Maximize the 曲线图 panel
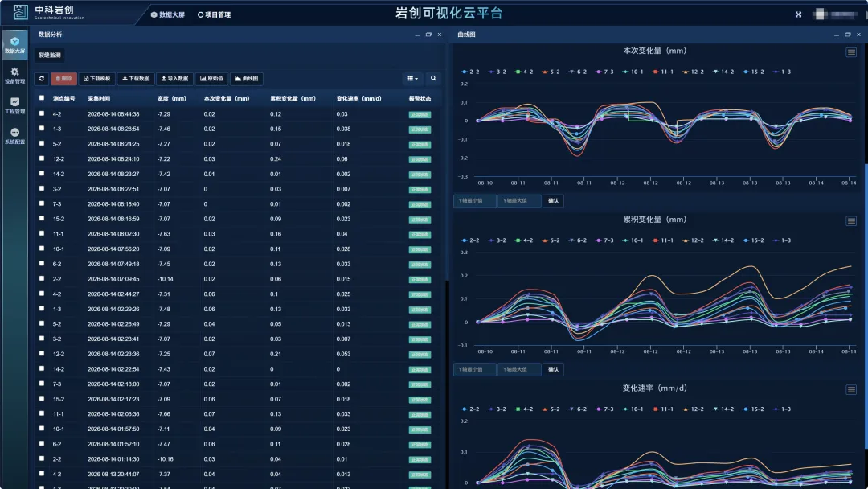Image resolution: width=868 pixels, height=489 pixels. [848, 35]
